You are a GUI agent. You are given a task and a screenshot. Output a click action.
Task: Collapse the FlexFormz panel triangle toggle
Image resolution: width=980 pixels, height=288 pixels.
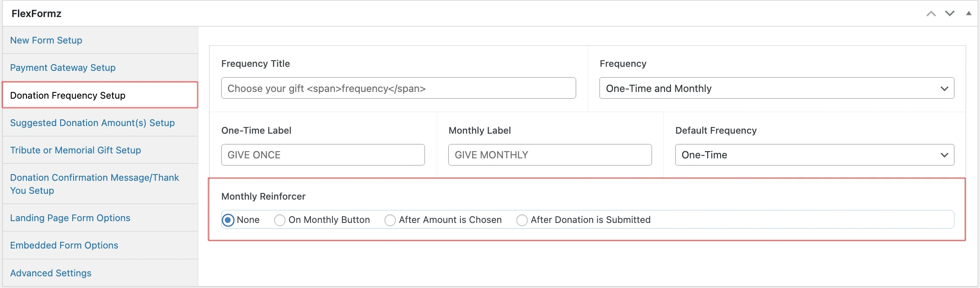click(x=969, y=13)
